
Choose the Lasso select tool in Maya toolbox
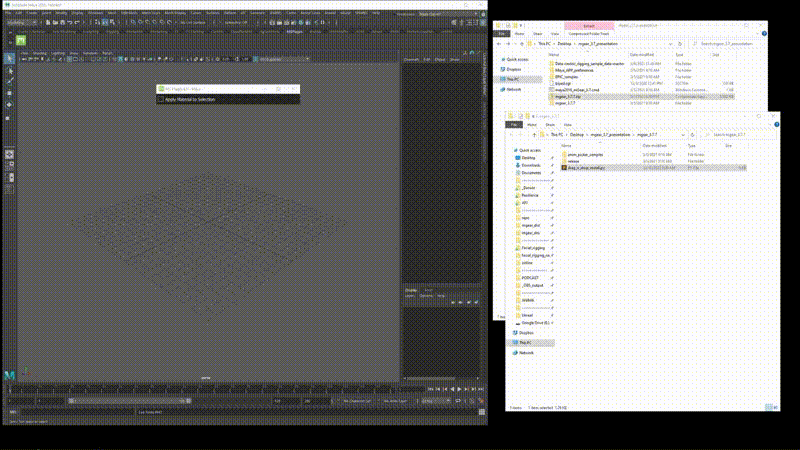pos(9,70)
